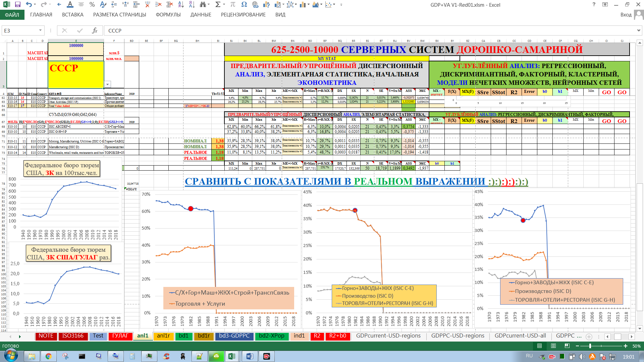This screenshot has height=362, width=644.
Task: Insert symbol using the Omega icon
Action: tap(244, 5)
